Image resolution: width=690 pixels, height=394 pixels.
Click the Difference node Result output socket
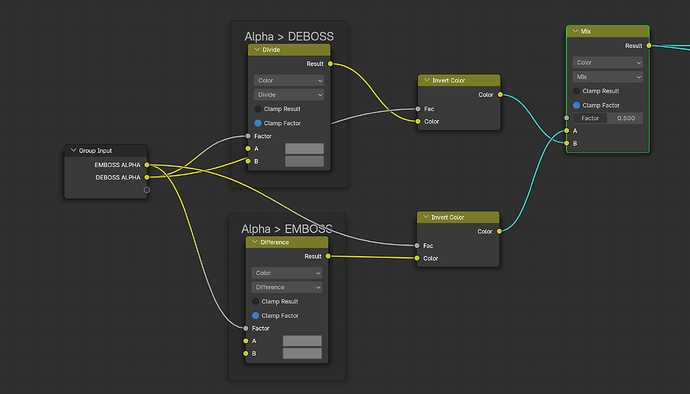tap(328, 256)
